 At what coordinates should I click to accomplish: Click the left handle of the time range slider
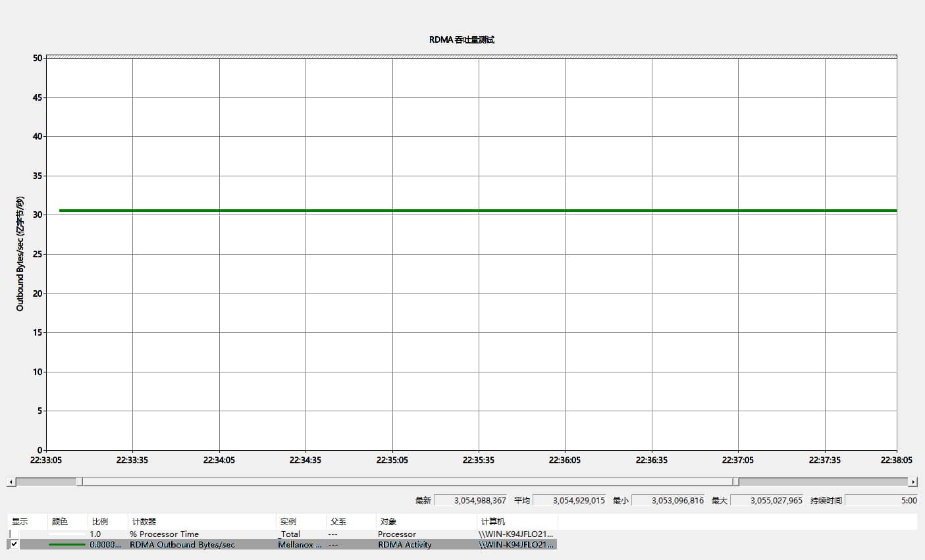pos(80,482)
